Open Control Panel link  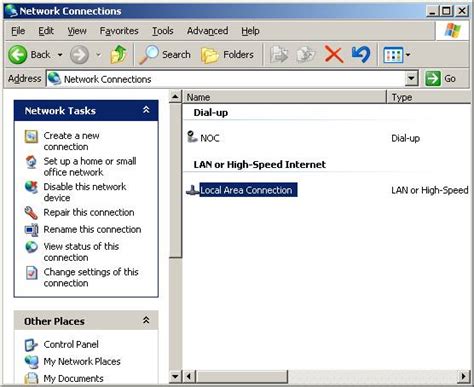pos(71,344)
